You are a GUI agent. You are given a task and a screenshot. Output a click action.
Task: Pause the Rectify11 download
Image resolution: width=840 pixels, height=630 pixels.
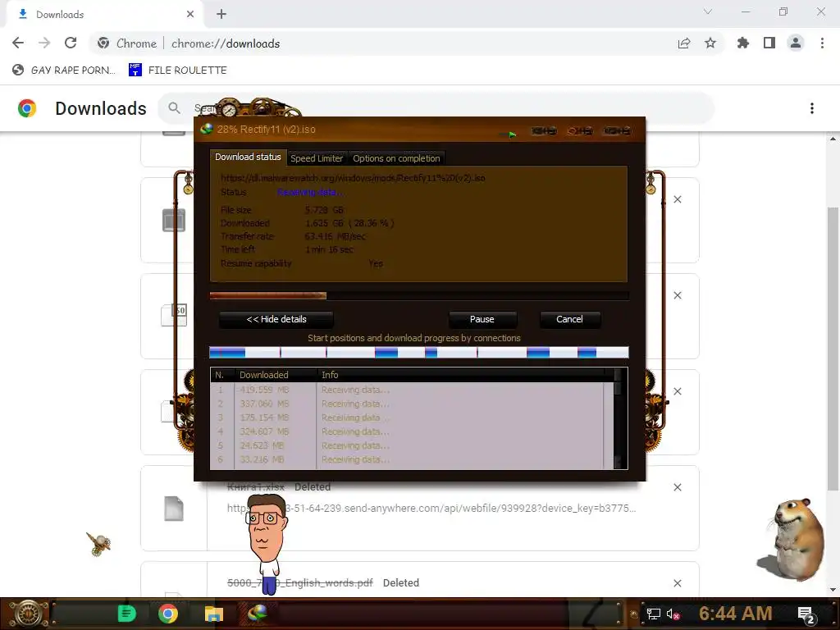[x=482, y=319]
